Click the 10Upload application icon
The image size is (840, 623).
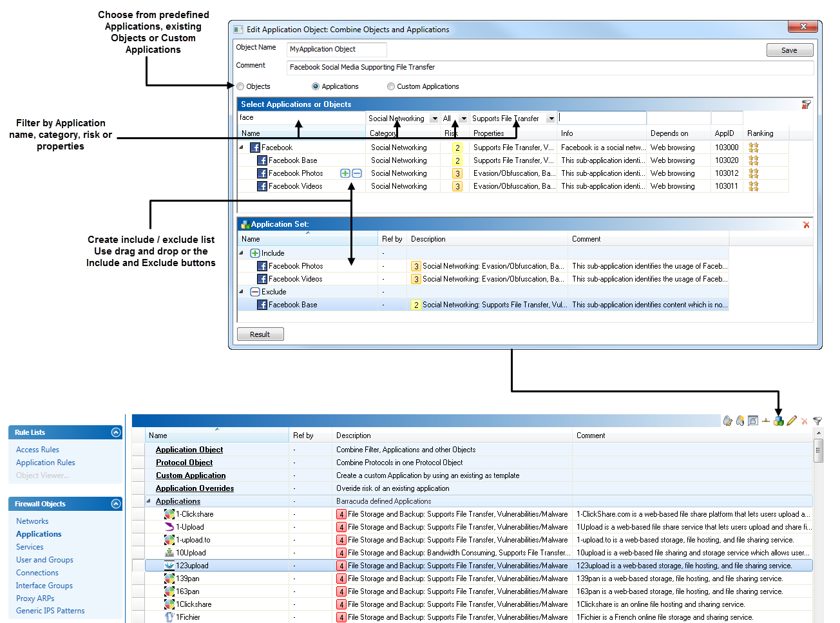(169, 553)
